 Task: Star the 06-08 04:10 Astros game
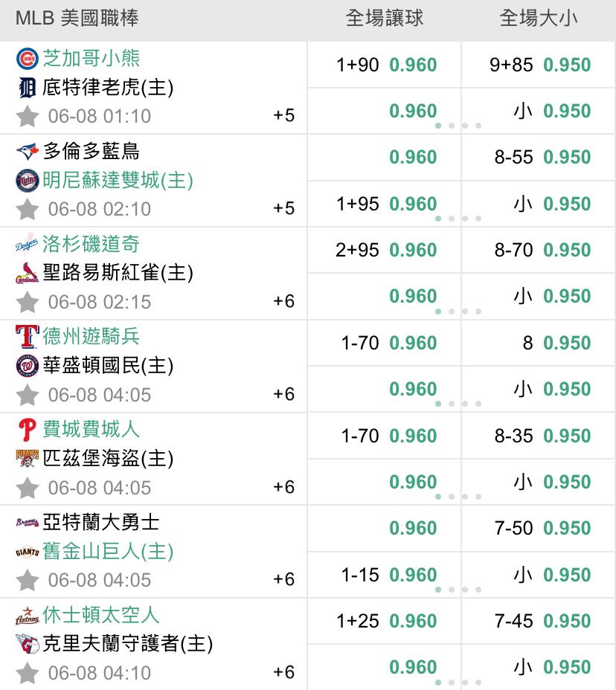pyautogui.click(x=28, y=673)
